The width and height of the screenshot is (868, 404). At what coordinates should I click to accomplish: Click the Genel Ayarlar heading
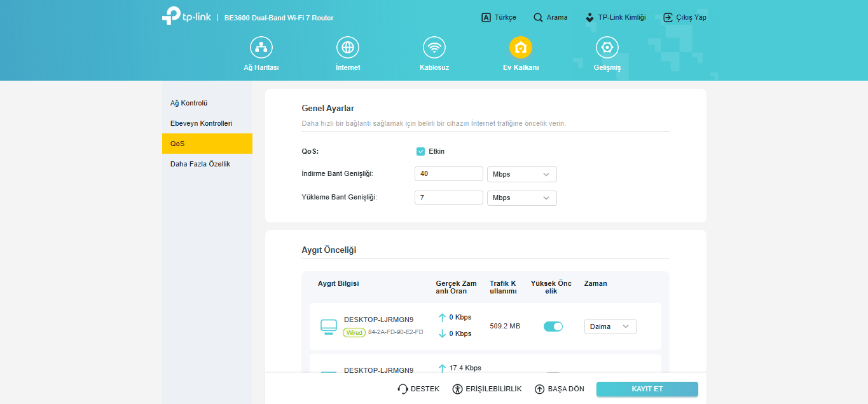click(328, 109)
